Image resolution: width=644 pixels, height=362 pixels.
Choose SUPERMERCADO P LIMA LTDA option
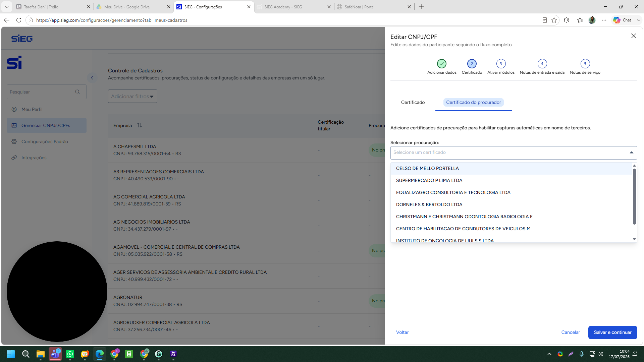pos(511,180)
